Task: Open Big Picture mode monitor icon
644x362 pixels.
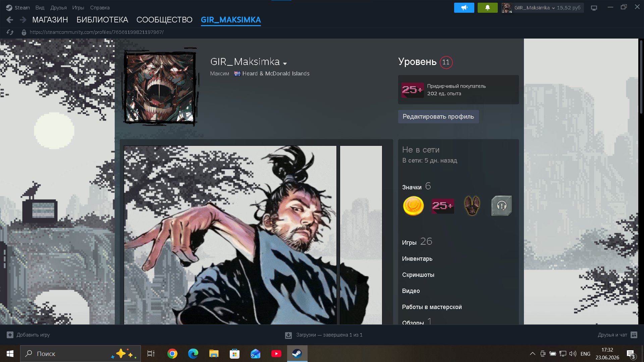Action: 594,7
